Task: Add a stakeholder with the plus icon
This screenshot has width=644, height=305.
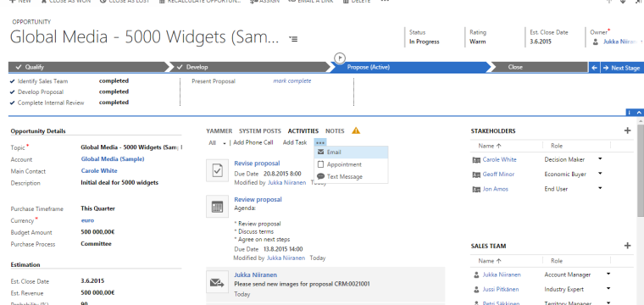Action: (627, 130)
